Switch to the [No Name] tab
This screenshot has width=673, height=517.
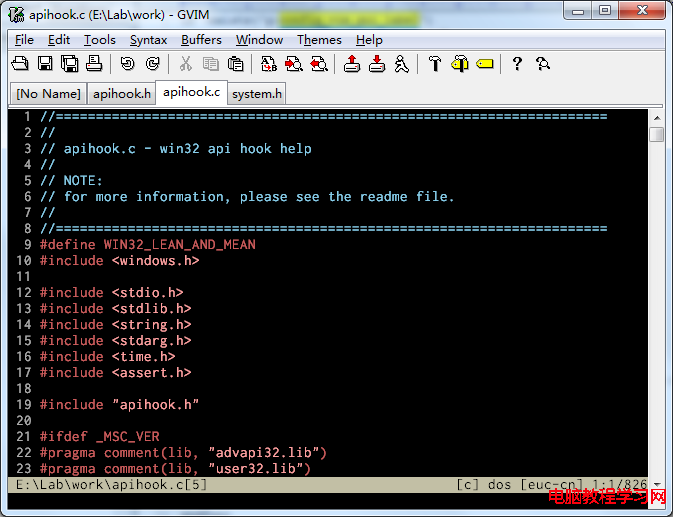point(48,94)
